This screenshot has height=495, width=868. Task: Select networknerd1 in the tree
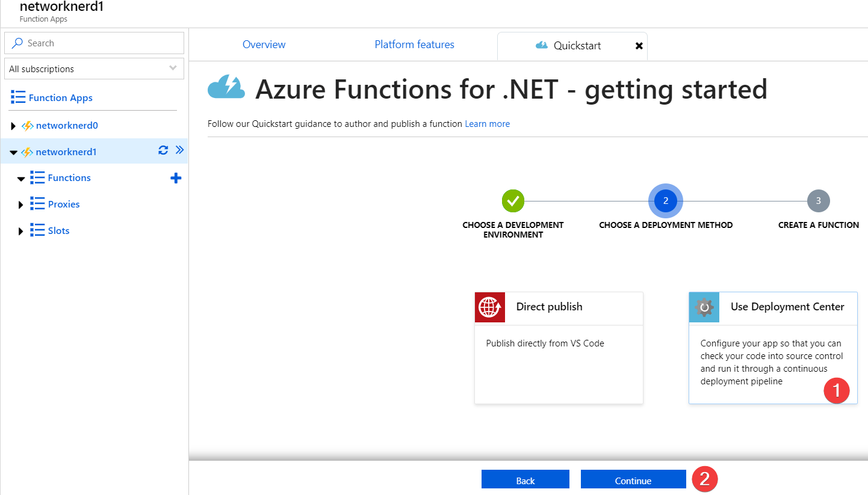(66, 152)
